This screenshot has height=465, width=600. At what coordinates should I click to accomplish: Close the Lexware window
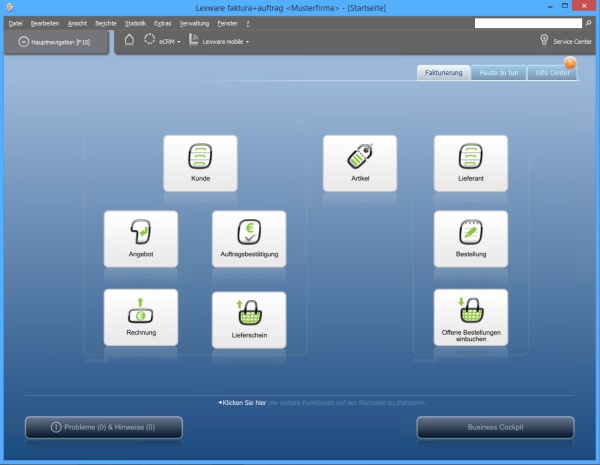[x=584, y=6]
